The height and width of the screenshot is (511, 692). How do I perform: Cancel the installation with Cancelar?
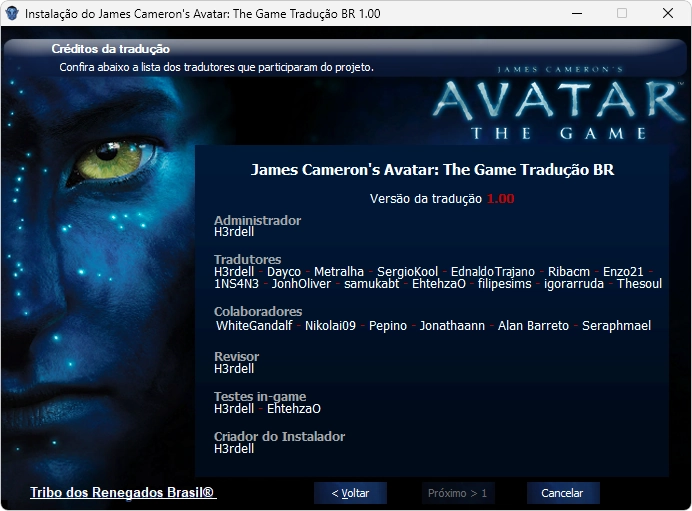click(563, 493)
